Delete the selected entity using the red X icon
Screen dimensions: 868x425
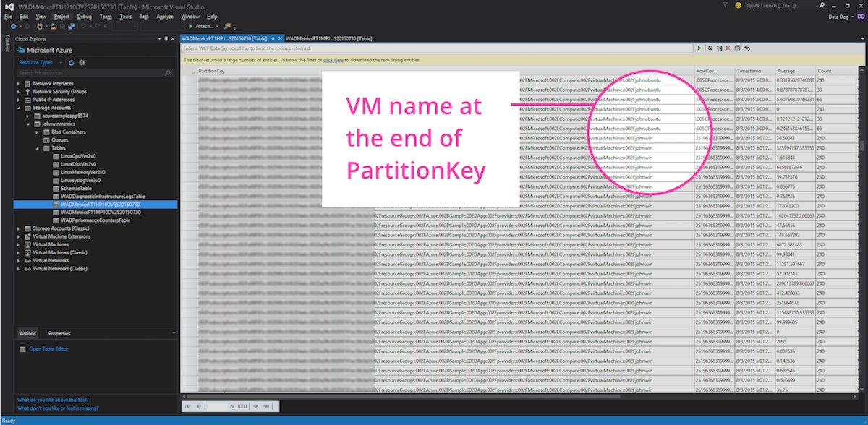click(728, 48)
